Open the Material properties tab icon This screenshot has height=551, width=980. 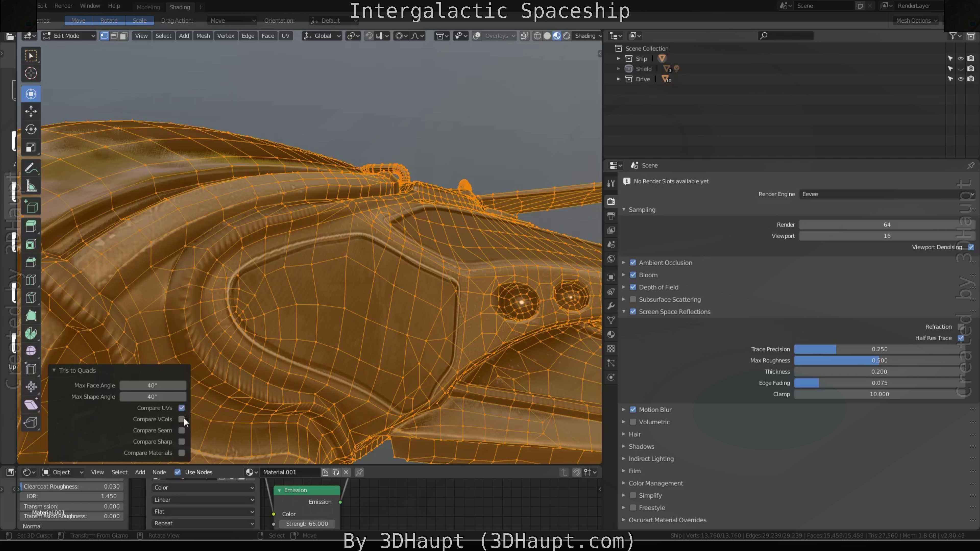coord(611,335)
